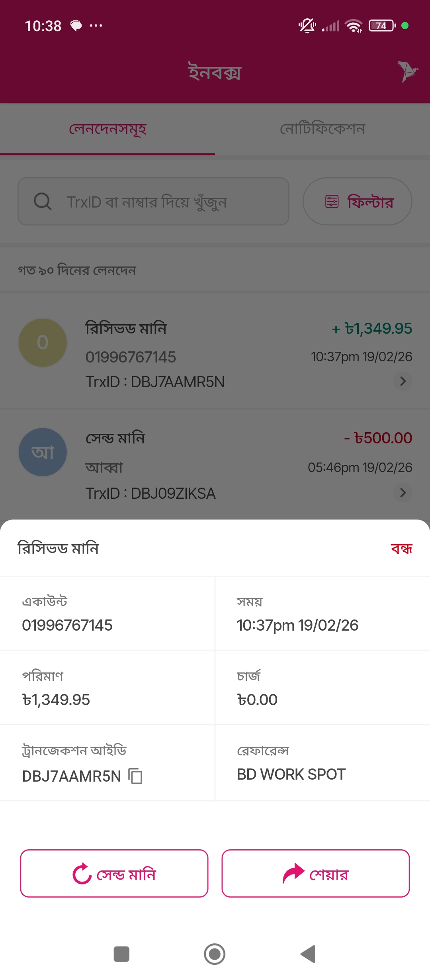
Task: Tap the search magnifier icon
Action: point(43,202)
